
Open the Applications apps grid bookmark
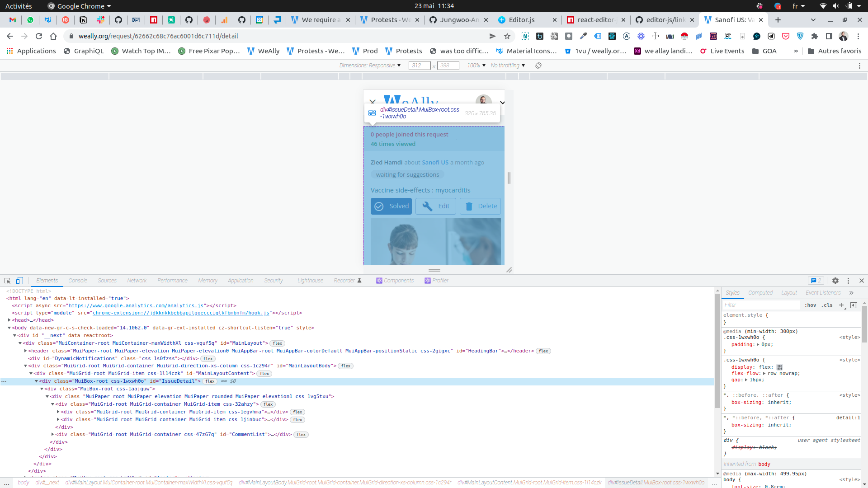pos(31,51)
